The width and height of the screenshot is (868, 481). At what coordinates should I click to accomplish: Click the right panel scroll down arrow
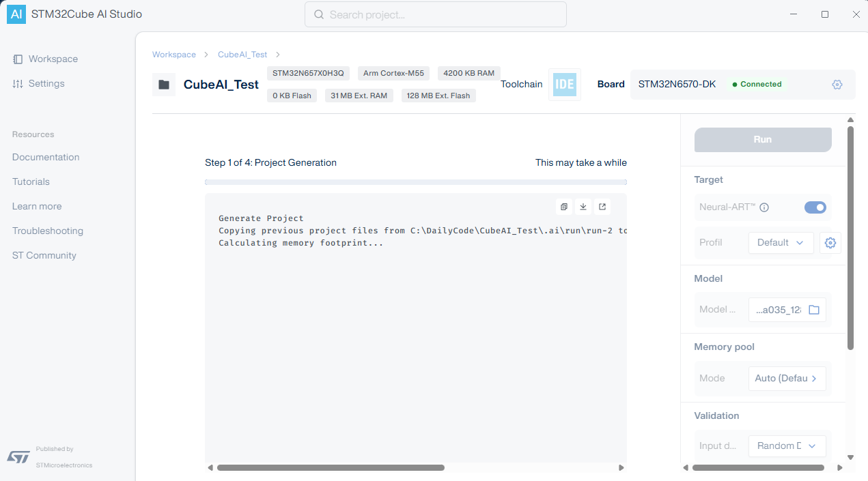850,458
